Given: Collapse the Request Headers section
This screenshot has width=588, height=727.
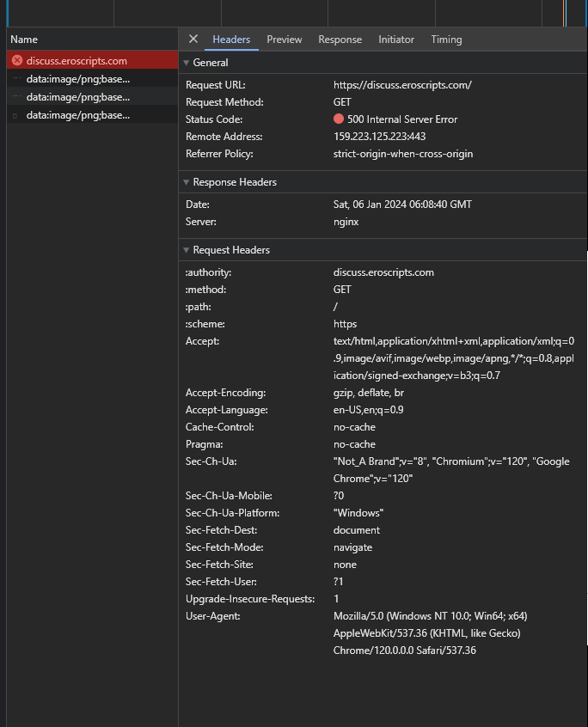Looking at the screenshot, I should point(186,250).
